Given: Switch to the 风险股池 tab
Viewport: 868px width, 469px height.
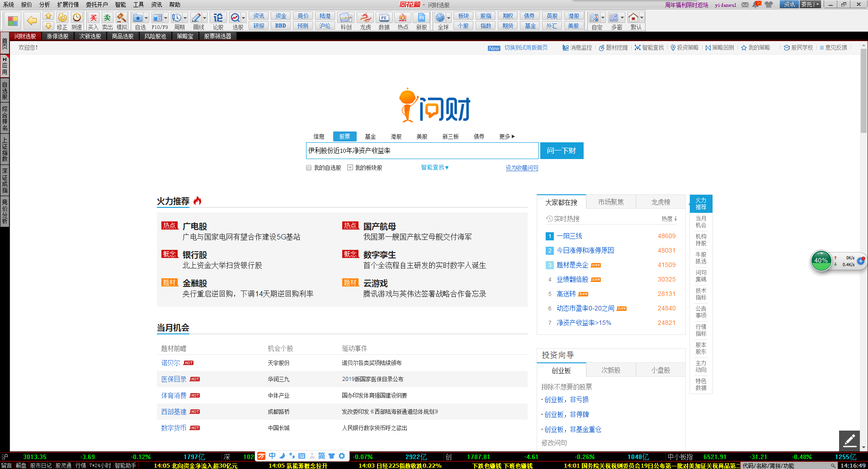Looking at the screenshot, I should coord(155,36).
